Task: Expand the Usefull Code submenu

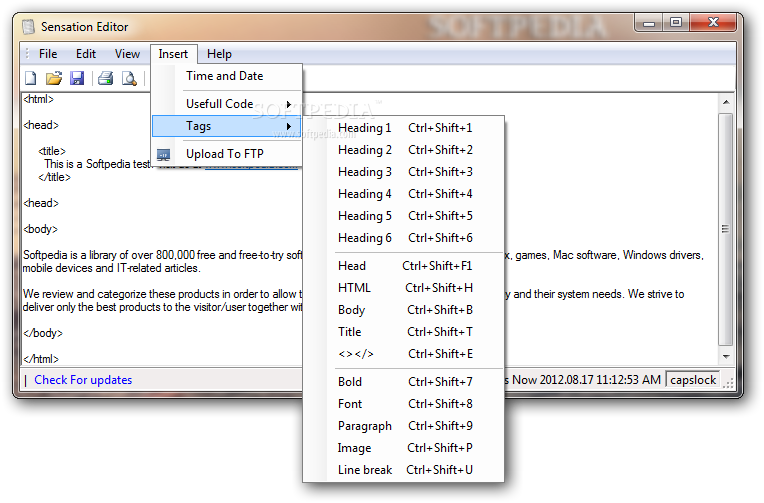Action: point(227,104)
